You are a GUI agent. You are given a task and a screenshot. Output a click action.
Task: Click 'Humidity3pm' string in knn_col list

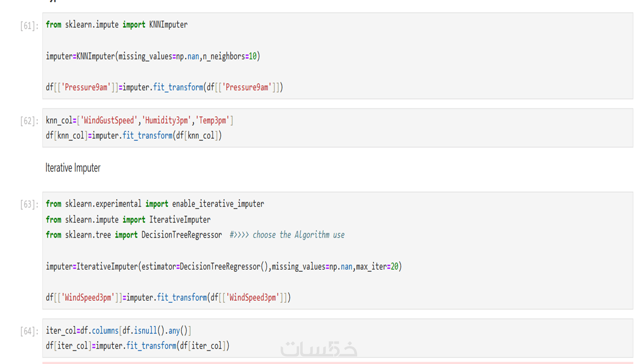click(x=166, y=120)
